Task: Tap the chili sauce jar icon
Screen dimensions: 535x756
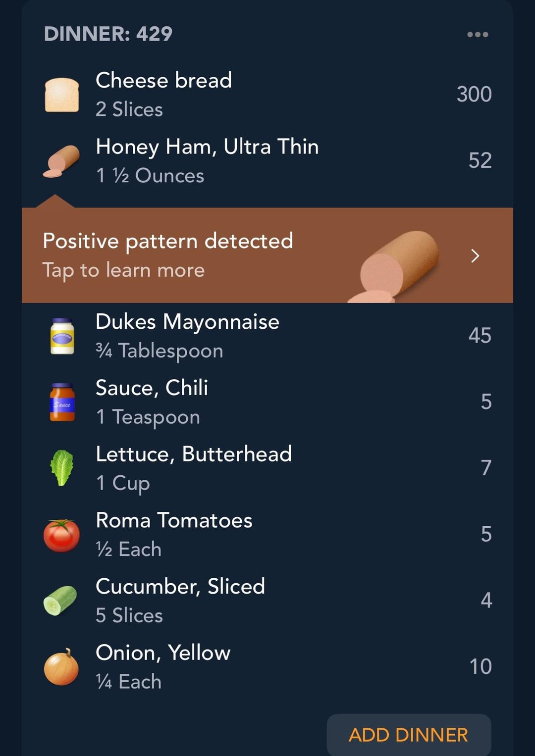Action: point(62,402)
